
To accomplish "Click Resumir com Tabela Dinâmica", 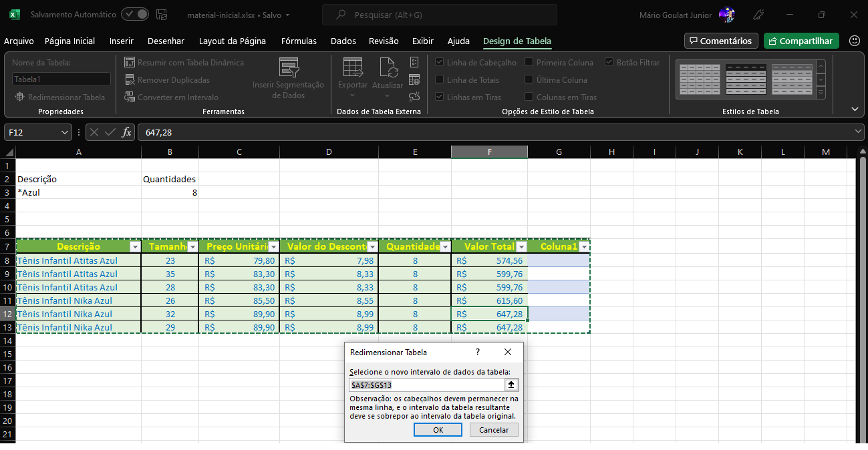I will click(x=184, y=62).
